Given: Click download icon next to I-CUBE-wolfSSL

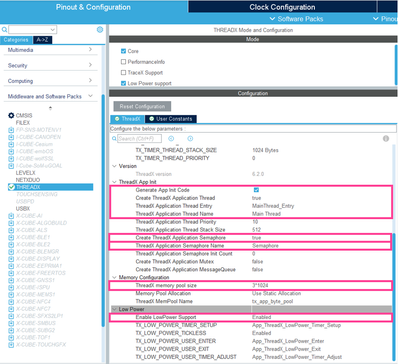Looking at the screenshot, I should click(11, 159).
